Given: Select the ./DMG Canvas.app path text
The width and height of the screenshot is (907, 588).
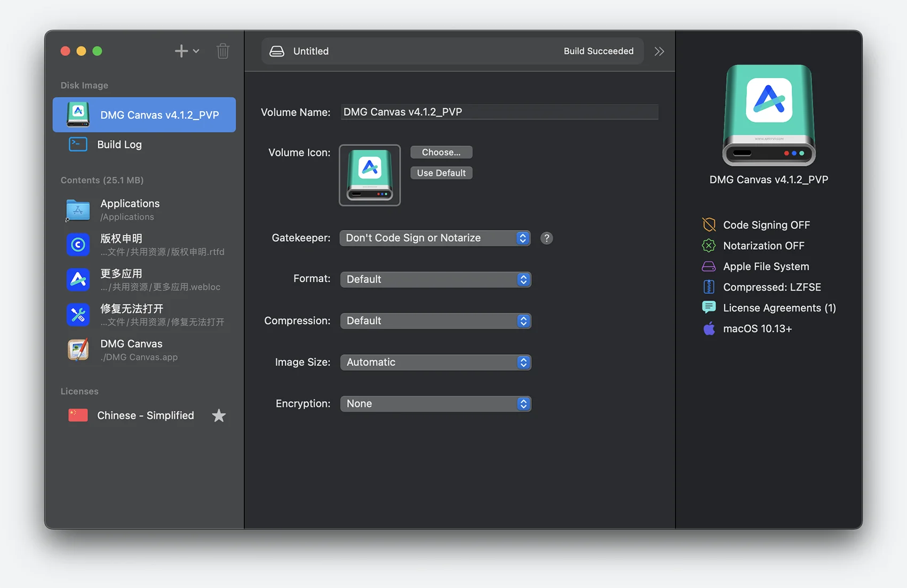Looking at the screenshot, I should (139, 357).
